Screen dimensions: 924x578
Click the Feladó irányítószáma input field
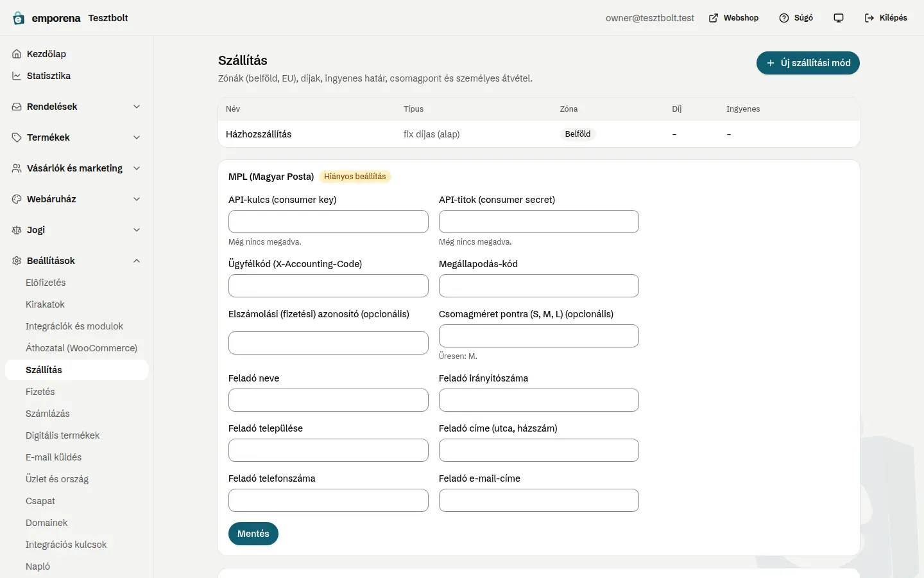click(x=539, y=400)
